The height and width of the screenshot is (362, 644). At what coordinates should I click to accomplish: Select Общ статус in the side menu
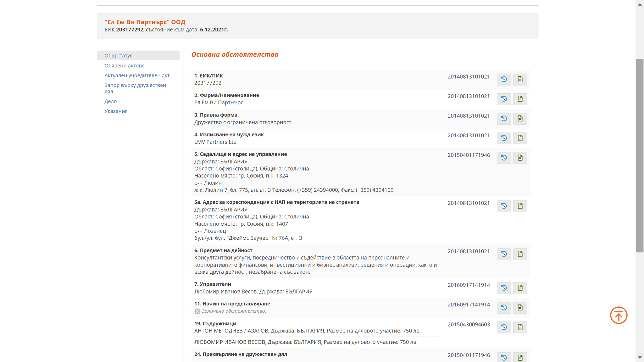coord(119,56)
